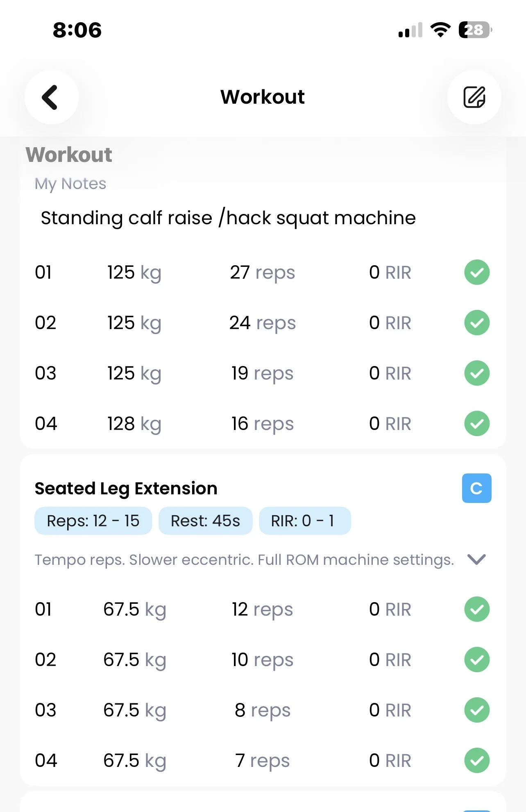Tap the blue C badge on Seated Leg Extension
This screenshot has height=812, width=526.
pos(476,488)
